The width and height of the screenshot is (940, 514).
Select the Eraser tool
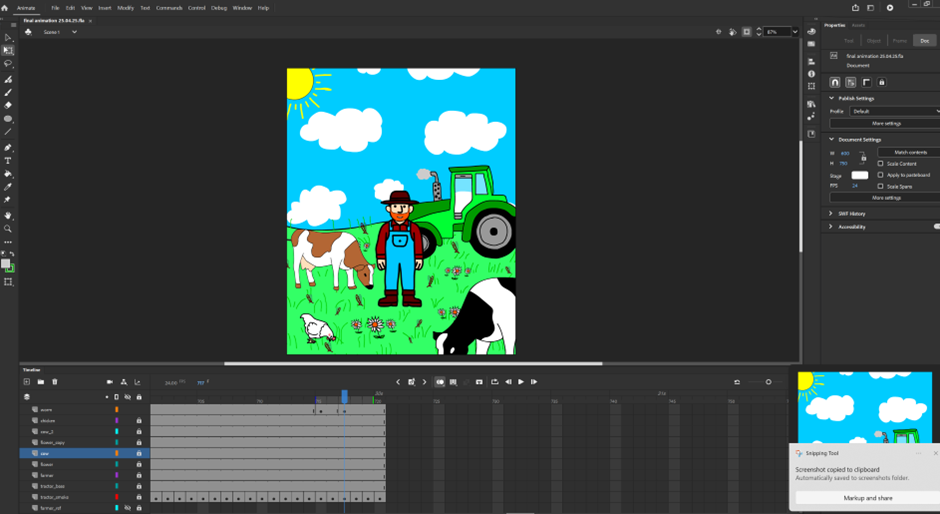coord(8,105)
